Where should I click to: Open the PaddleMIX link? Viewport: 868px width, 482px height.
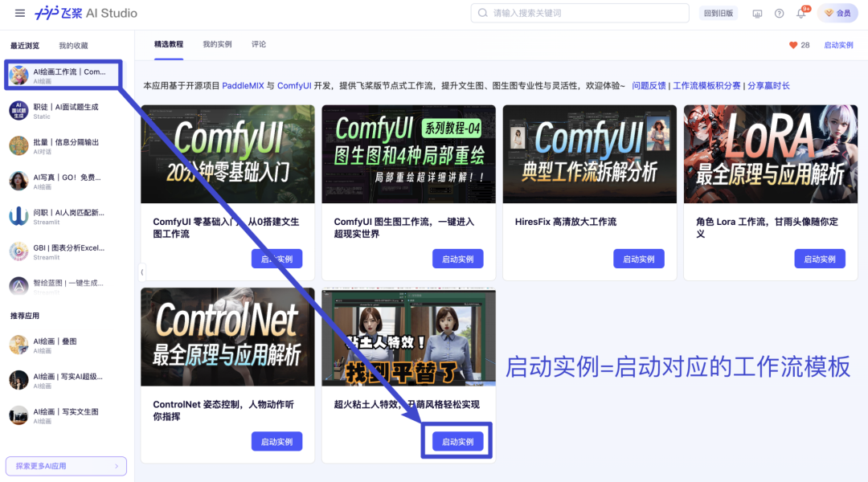[x=243, y=86]
